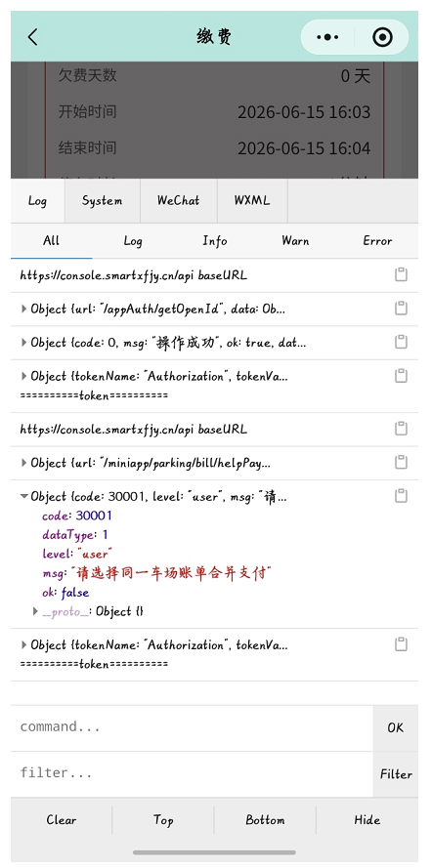Screen dimensions: 432x868
Task: Copy the helpPay object log entry
Action: pos(401,462)
